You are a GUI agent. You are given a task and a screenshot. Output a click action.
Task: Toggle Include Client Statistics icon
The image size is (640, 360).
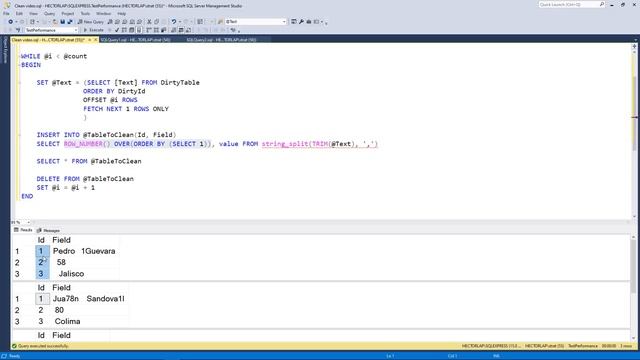point(163,30)
